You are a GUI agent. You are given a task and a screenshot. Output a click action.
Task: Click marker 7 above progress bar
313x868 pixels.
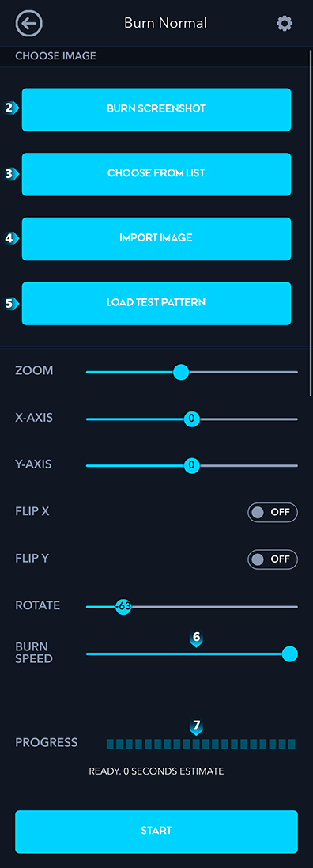196,727
